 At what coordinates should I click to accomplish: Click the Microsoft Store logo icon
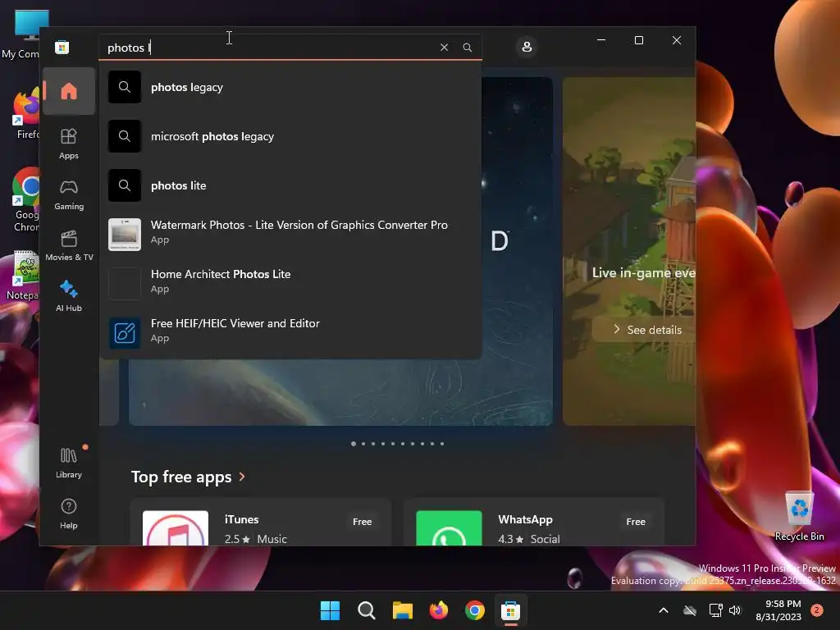(x=62, y=47)
